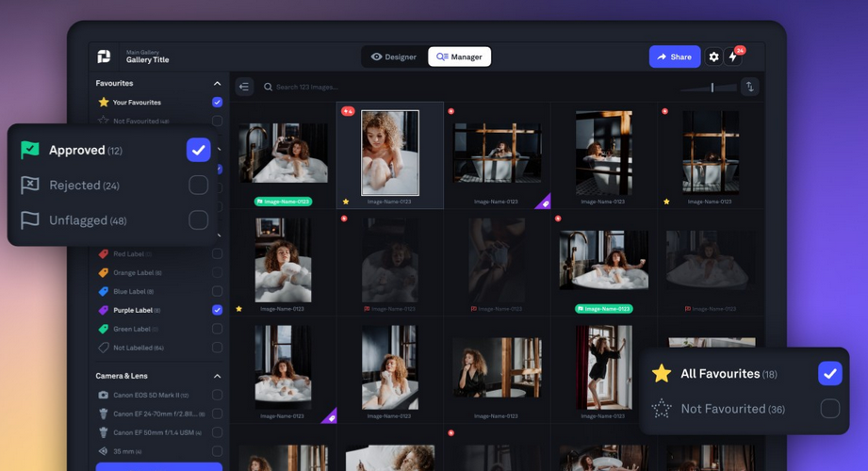This screenshot has height=471, width=868.
Task: Collapse the sidebar with the left-arrow list icon
Action: click(244, 87)
